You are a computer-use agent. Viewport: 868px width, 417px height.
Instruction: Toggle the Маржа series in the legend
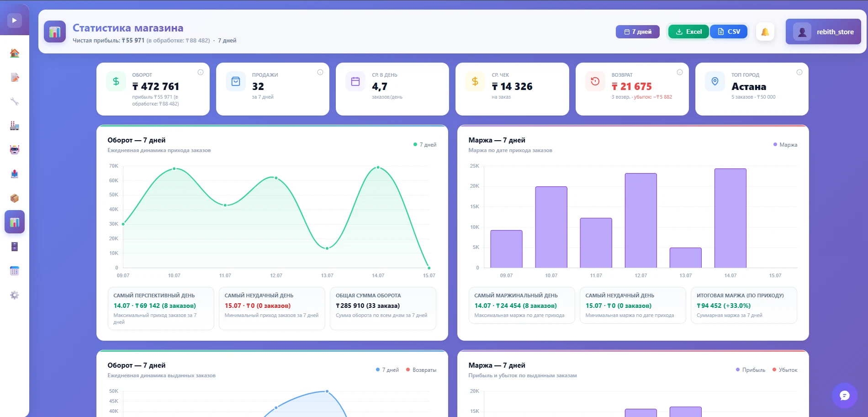click(x=785, y=145)
